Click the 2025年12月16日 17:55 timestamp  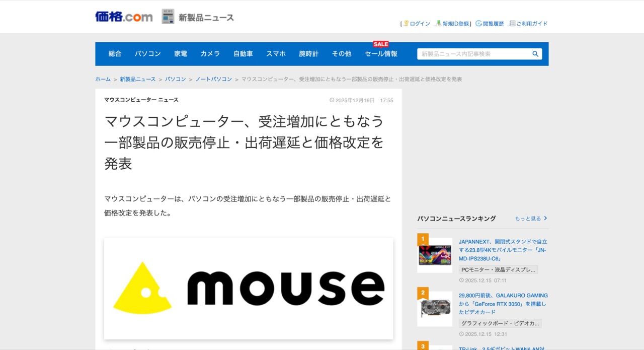pos(361,101)
